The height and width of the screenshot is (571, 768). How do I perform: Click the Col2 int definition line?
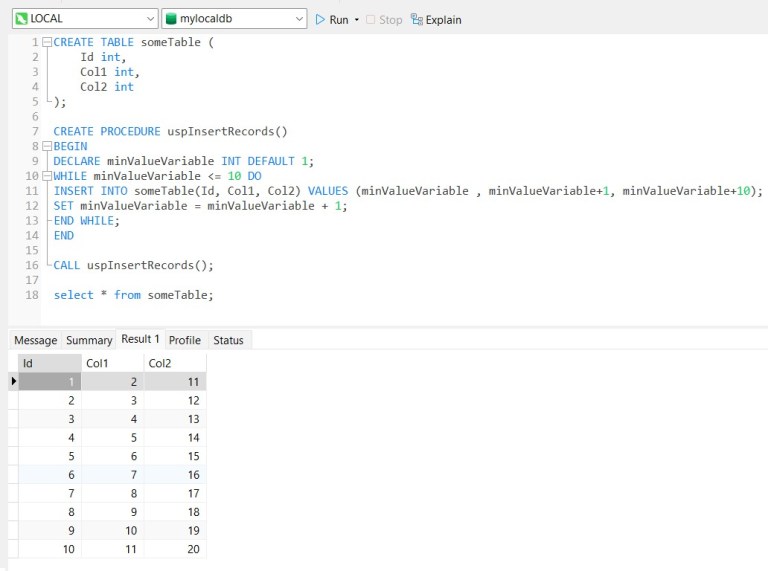(x=107, y=87)
